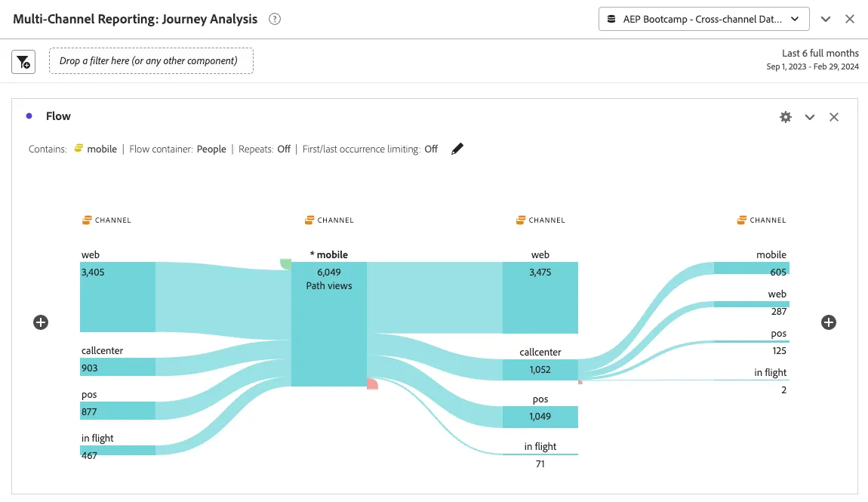Click the callcenter 903 entry node

click(118, 367)
